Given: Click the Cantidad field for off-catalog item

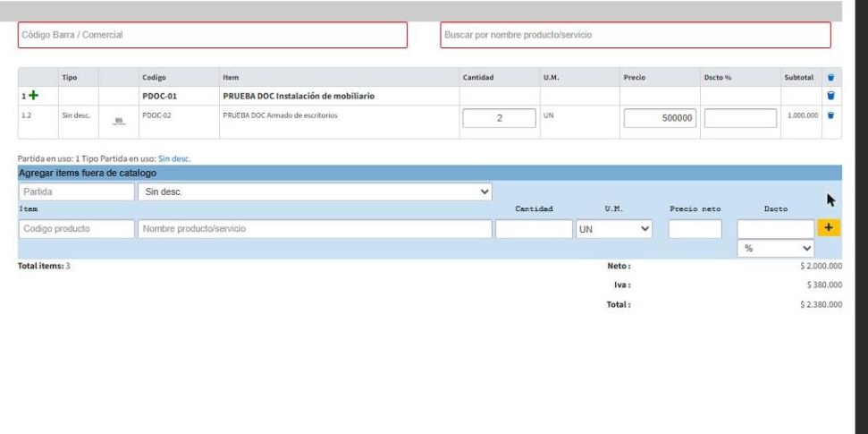Looking at the screenshot, I should (534, 229).
